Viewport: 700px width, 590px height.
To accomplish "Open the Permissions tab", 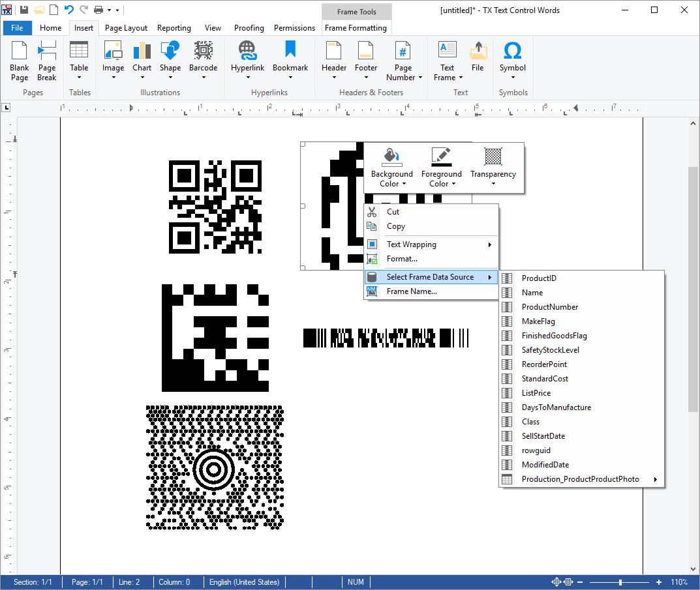I will [295, 27].
